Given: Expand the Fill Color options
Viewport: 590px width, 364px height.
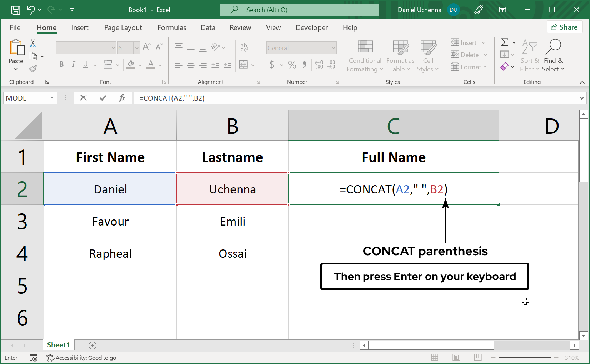Looking at the screenshot, I should click(140, 65).
